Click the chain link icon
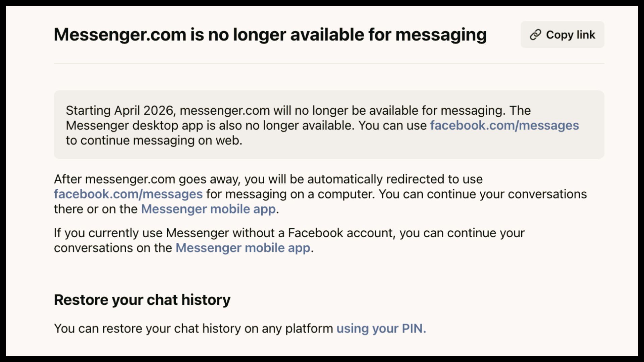The width and height of the screenshot is (644, 362). [535, 35]
